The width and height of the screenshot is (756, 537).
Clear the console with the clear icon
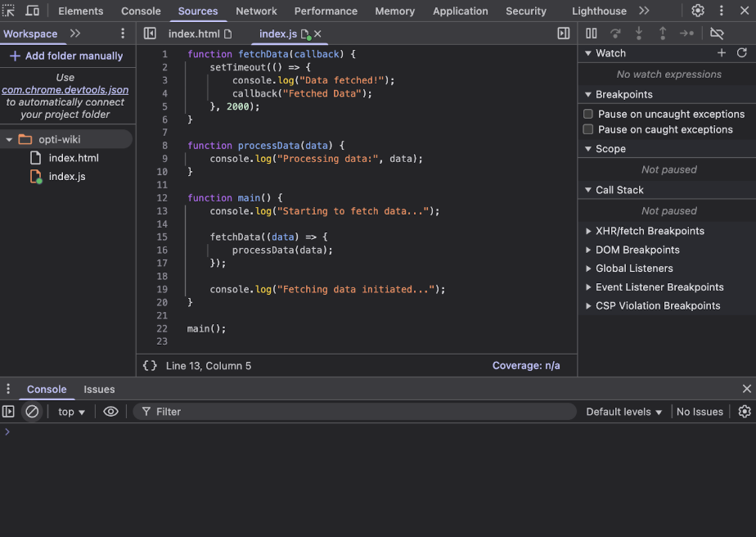coord(32,412)
